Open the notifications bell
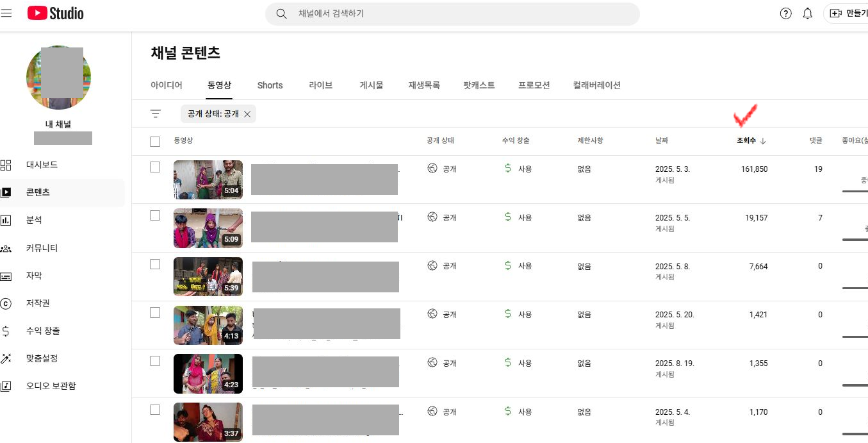The image size is (868, 443). tap(807, 13)
